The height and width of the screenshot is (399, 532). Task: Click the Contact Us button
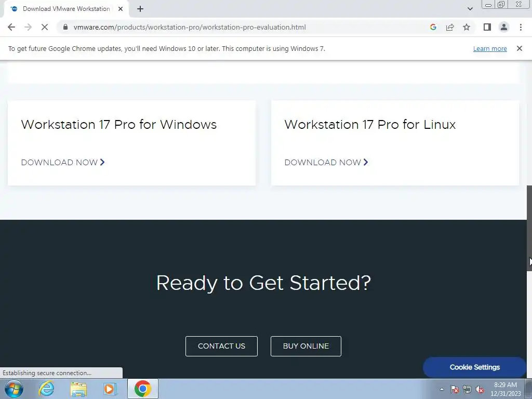click(x=221, y=346)
